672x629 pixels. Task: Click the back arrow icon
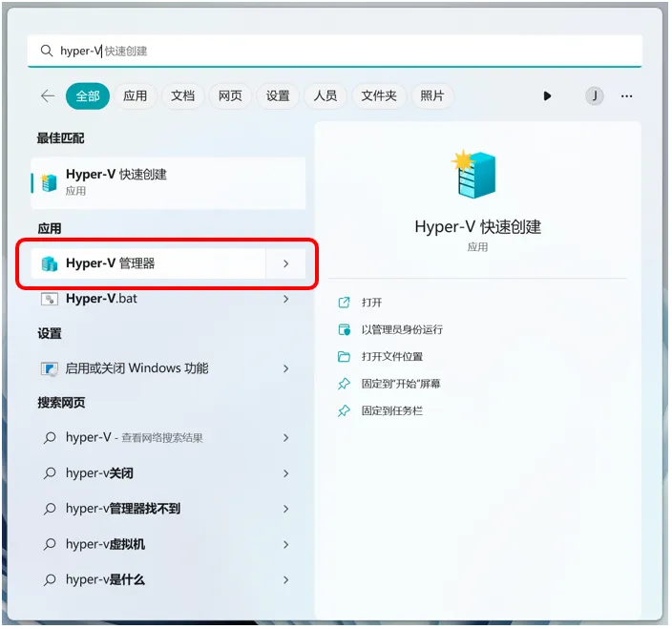48,96
